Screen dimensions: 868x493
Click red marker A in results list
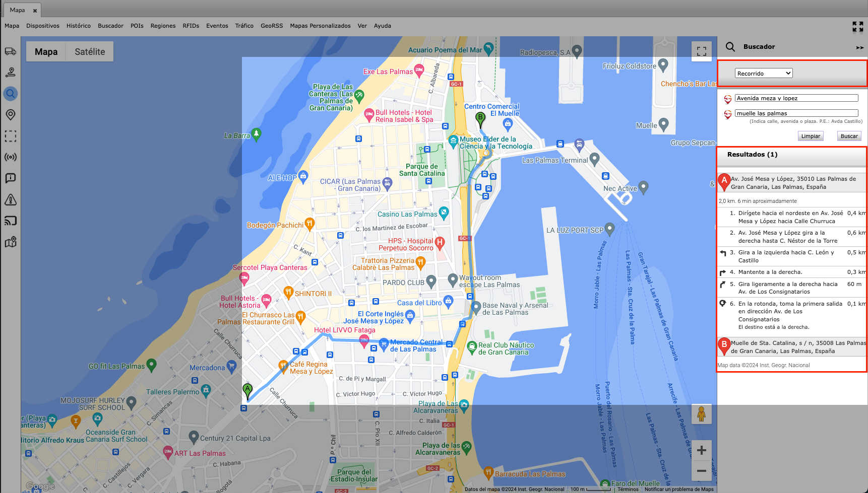click(x=724, y=182)
